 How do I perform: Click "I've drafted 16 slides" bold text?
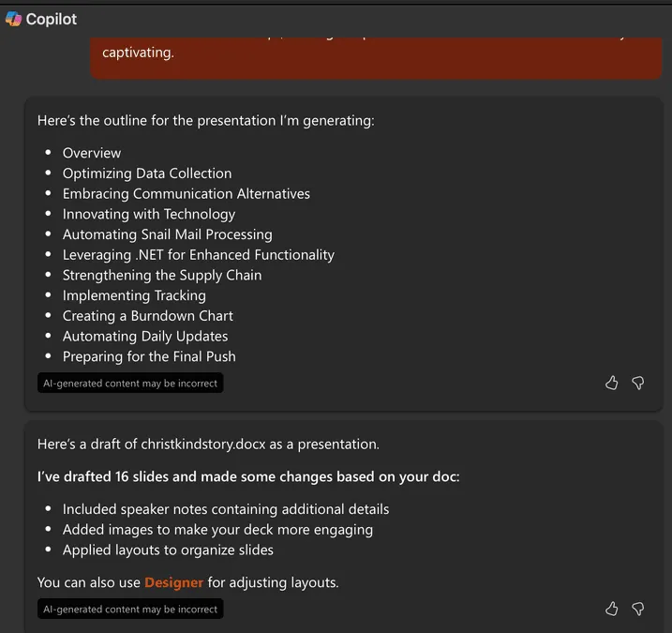[248, 476]
